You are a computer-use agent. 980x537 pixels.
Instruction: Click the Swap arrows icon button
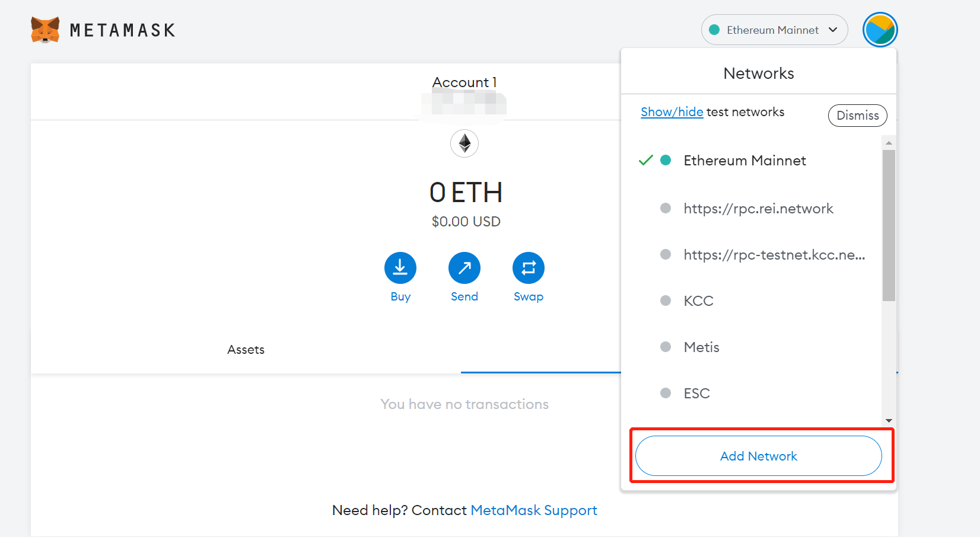click(529, 268)
